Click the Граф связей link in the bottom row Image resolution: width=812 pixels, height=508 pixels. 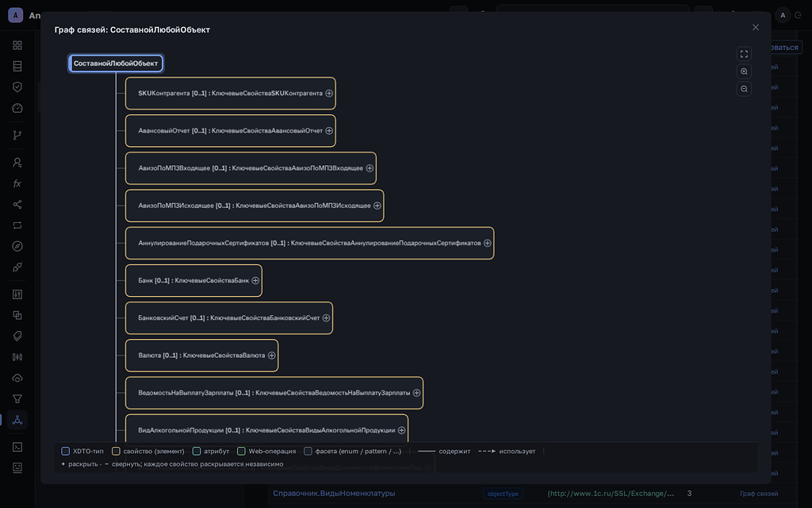pos(759,494)
